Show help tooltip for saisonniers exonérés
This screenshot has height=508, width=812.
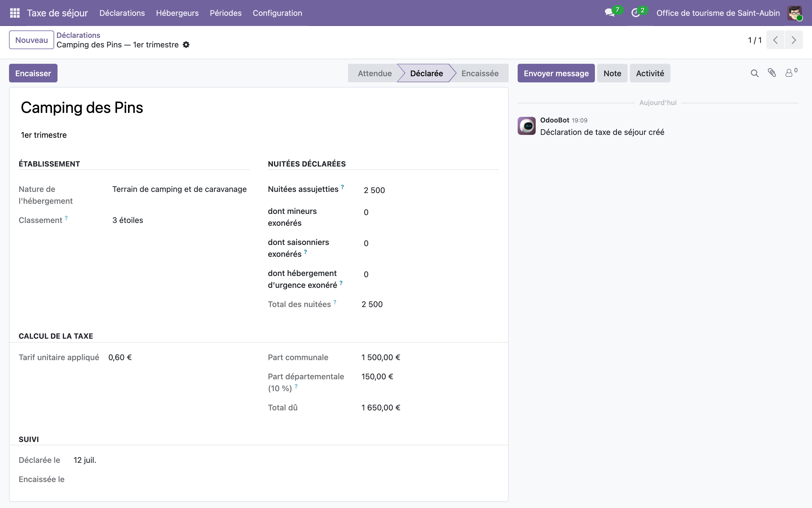click(x=305, y=252)
